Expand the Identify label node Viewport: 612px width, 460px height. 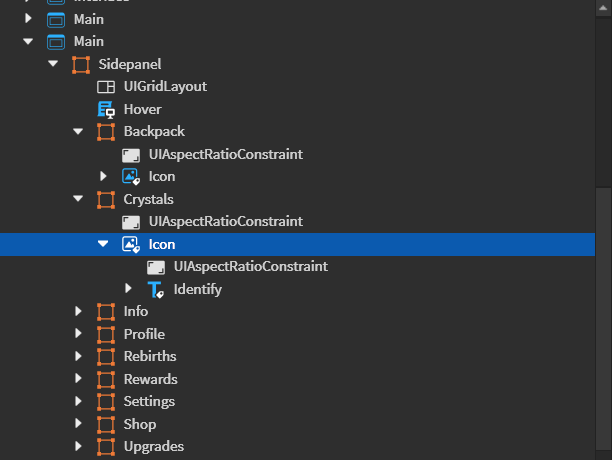[128, 290]
